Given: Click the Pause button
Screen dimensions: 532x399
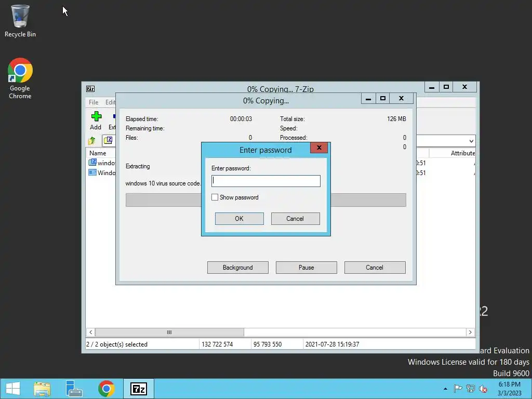Looking at the screenshot, I should (307, 268).
